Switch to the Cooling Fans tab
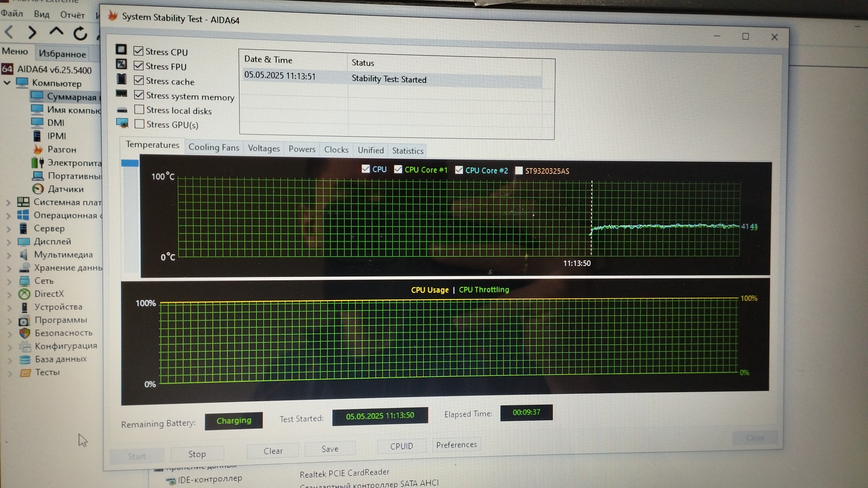Viewport: 868px width, 488px height. tap(213, 147)
